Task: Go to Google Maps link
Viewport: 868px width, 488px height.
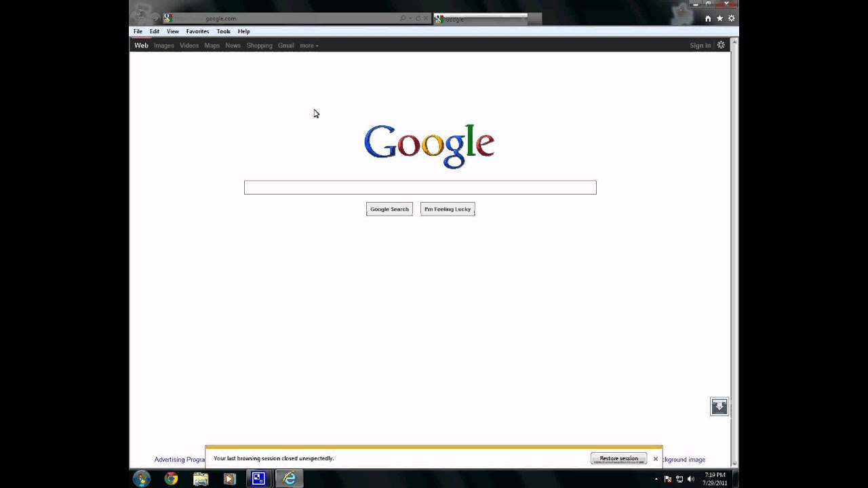Action: 212,45
